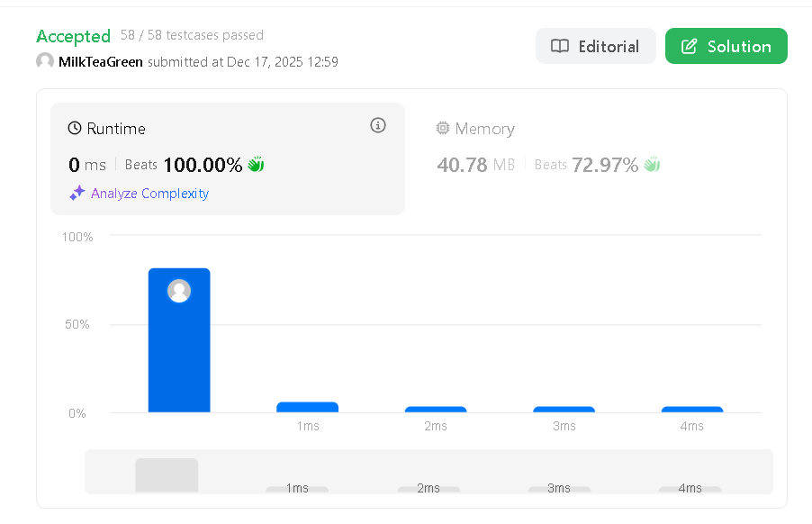
Task: Click the 4ms bar in the chart
Action: (x=691, y=410)
